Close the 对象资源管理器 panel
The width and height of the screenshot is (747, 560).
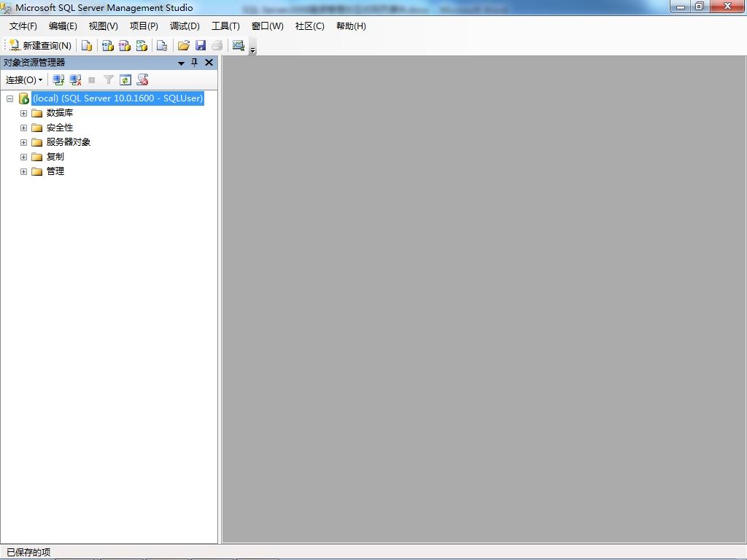click(209, 63)
